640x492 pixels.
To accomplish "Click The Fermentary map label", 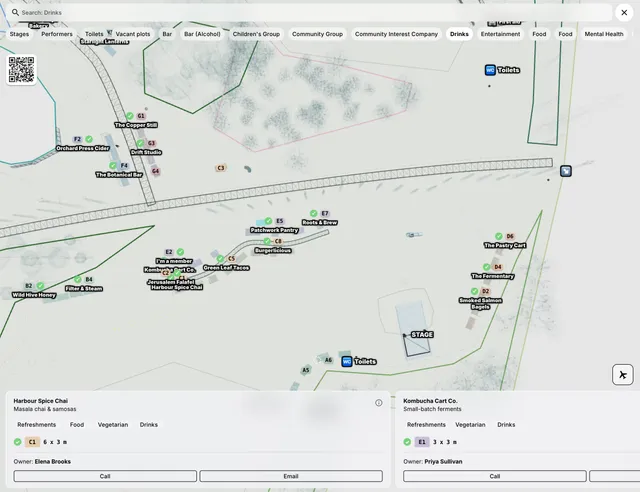I will pyautogui.click(x=493, y=276).
